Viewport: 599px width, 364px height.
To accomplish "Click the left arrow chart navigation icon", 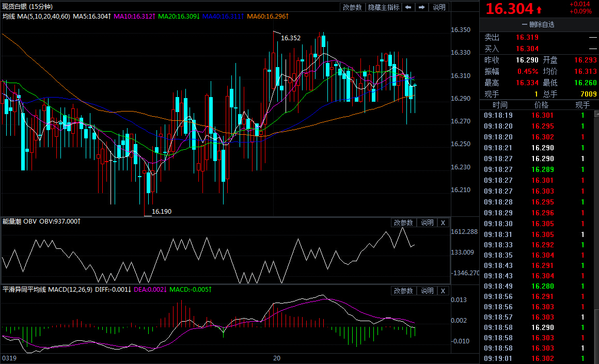I will coord(408,7).
